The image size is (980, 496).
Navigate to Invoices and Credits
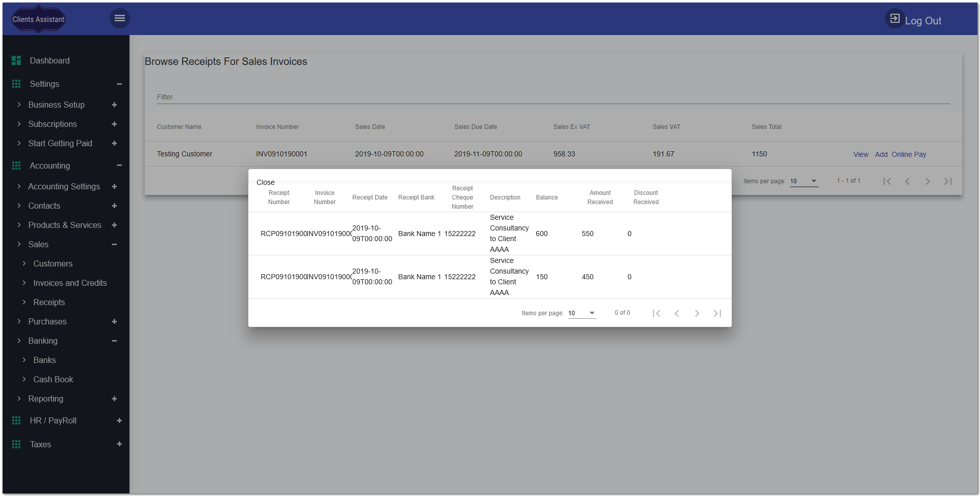pyautogui.click(x=70, y=283)
